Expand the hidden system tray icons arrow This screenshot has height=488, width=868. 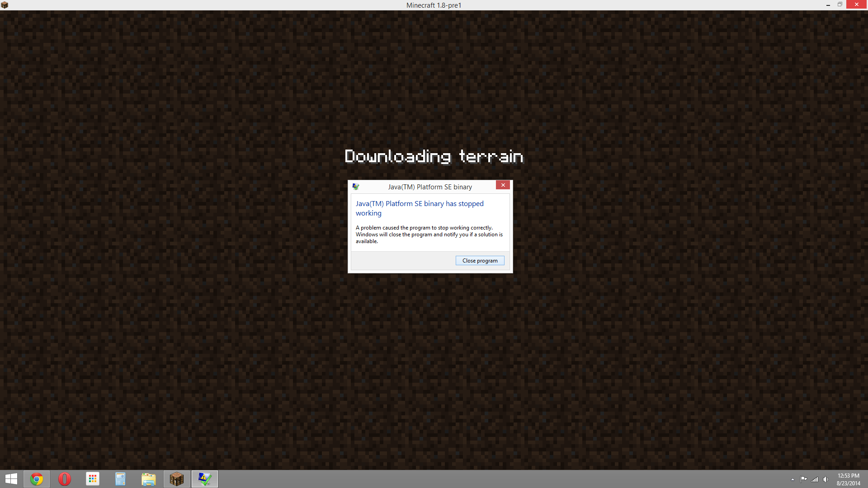point(793,479)
